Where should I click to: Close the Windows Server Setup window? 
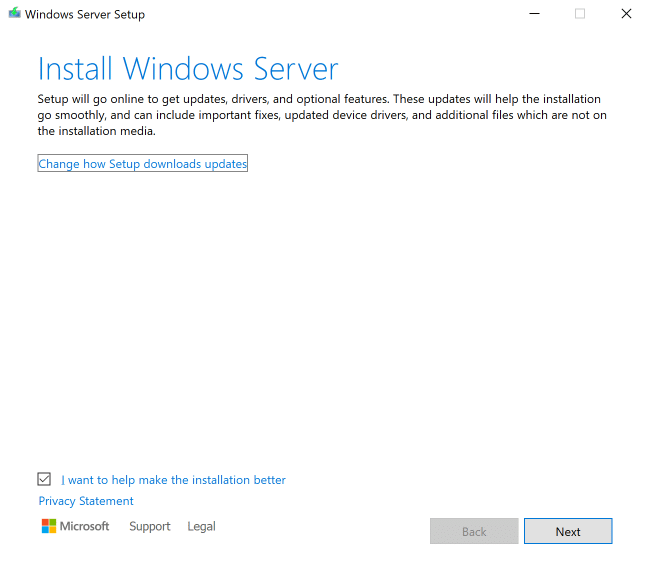626,14
